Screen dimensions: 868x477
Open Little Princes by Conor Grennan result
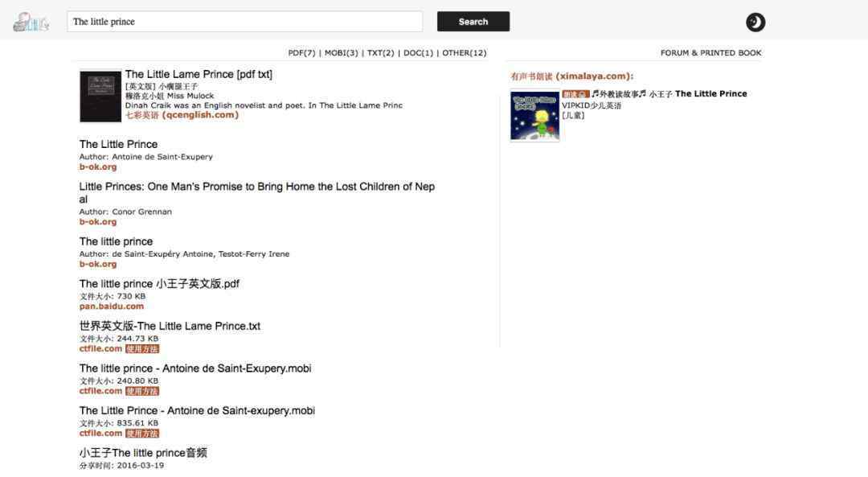tap(257, 193)
